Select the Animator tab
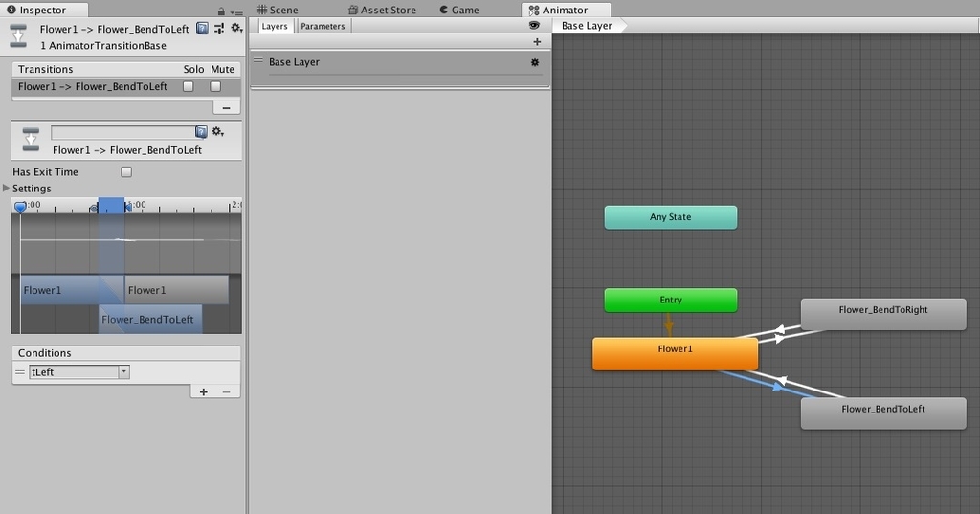980x514 pixels. click(x=566, y=10)
